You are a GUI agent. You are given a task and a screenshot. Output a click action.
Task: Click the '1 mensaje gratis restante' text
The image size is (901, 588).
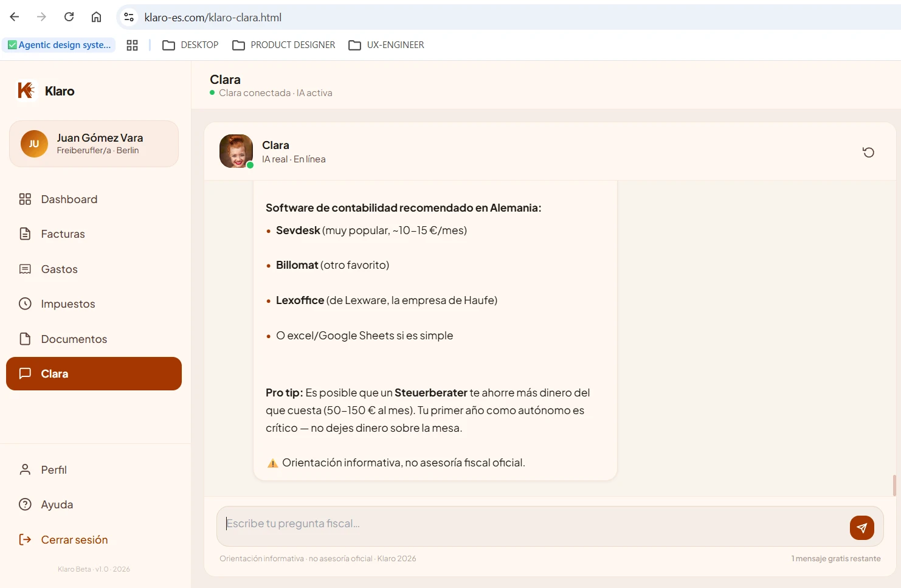tap(836, 559)
